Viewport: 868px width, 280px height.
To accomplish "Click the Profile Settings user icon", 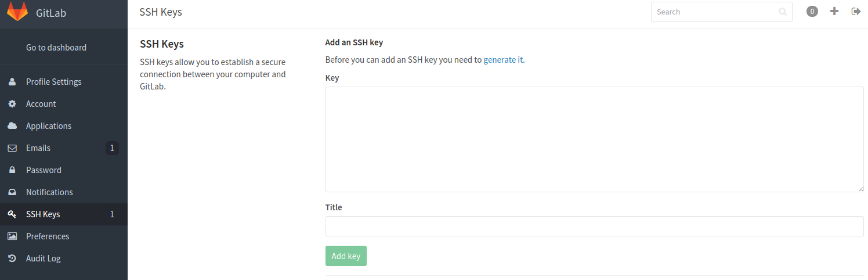I will click(12, 82).
